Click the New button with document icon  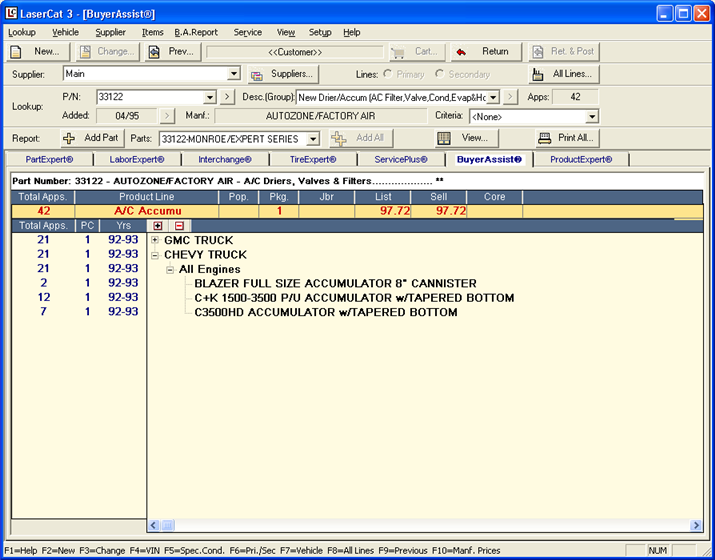coord(36,51)
